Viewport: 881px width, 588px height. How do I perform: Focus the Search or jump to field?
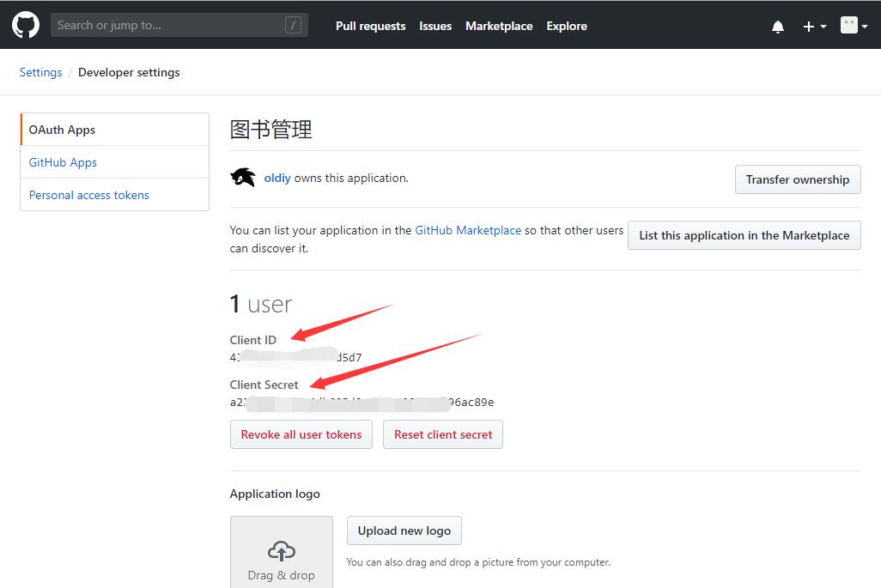tap(167, 26)
